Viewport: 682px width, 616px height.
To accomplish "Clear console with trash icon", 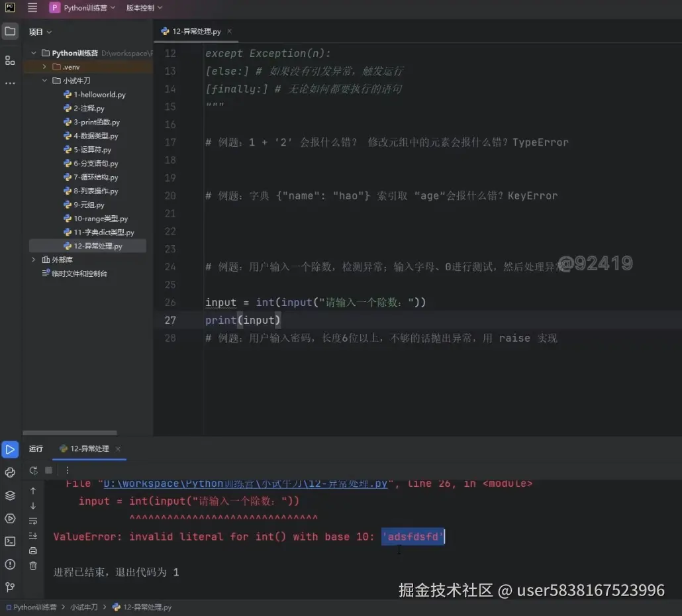I will (33, 566).
